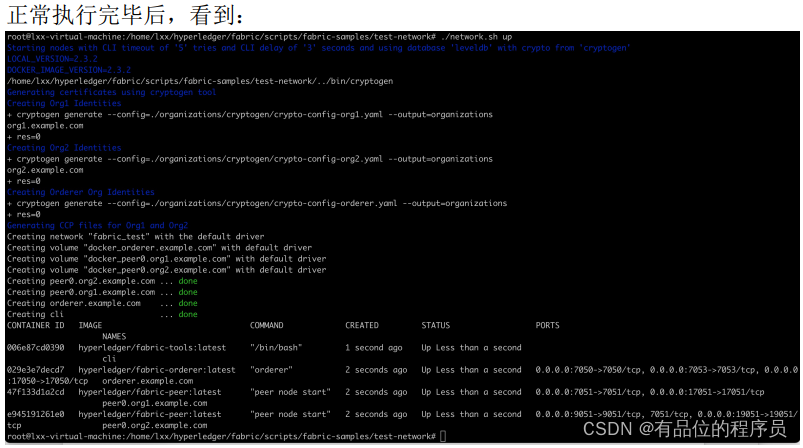Click 'Generating certificates using cryptogen tool' line

(111, 92)
